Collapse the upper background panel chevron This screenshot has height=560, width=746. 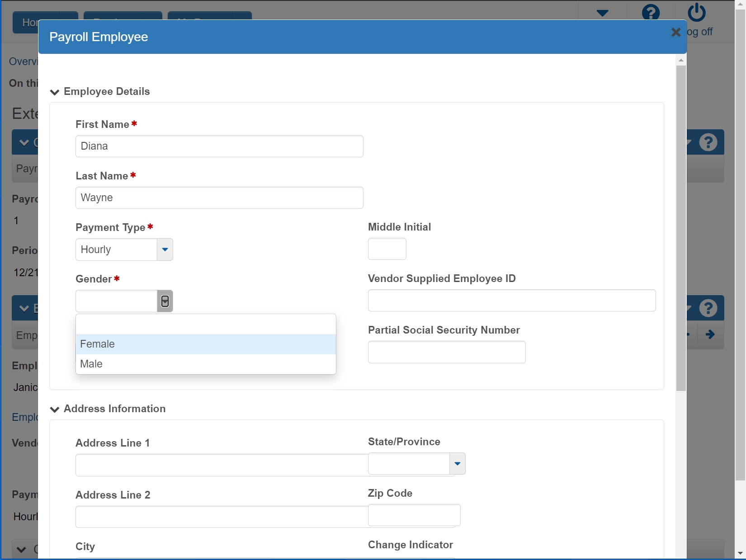click(x=24, y=143)
